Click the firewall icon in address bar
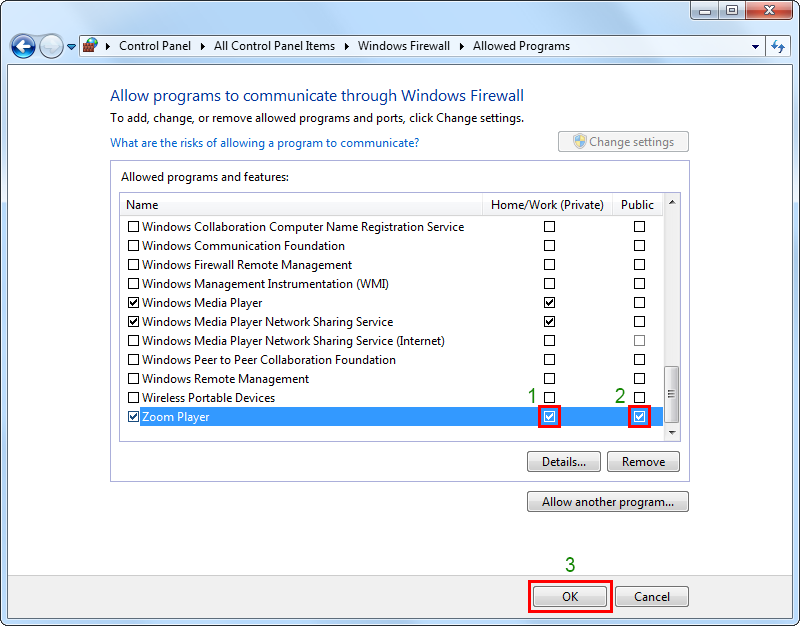Image resolution: width=800 pixels, height=626 pixels. [90, 46]
